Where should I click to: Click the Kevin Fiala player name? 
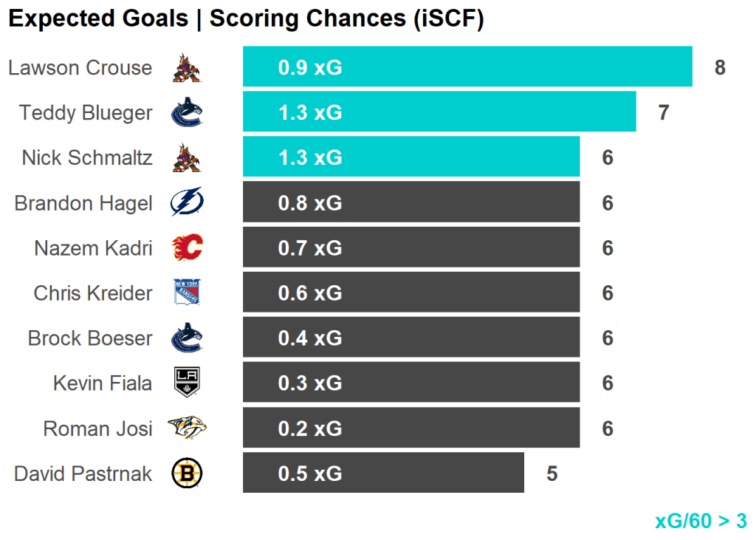click(x=103, y=383)
